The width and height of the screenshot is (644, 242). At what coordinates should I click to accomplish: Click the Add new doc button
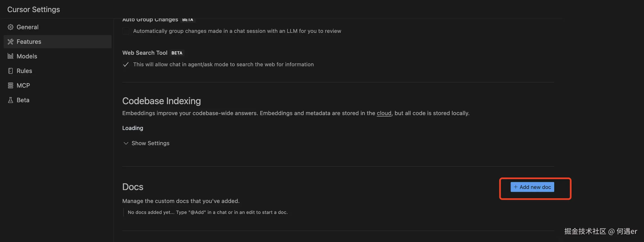tap(532, 187)
